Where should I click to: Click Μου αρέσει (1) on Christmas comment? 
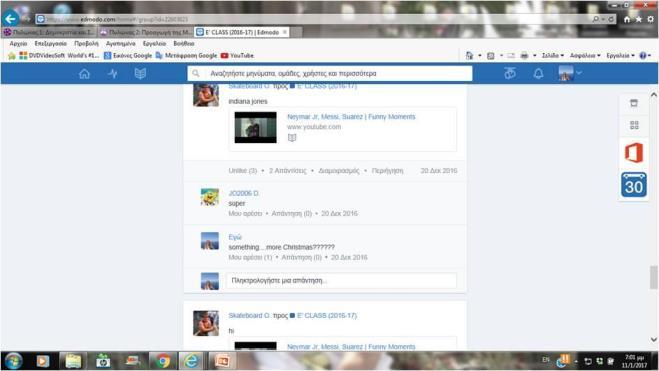coord(250,257)
